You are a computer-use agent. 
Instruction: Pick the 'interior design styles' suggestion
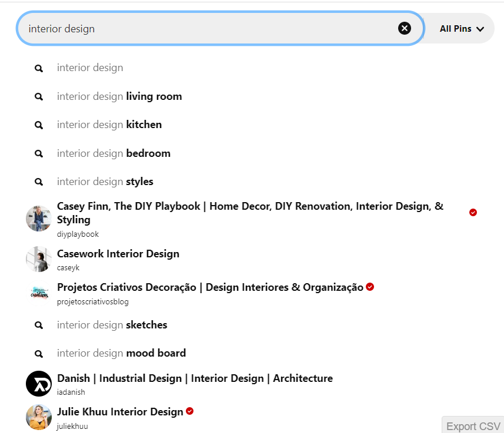coord(105,182)
